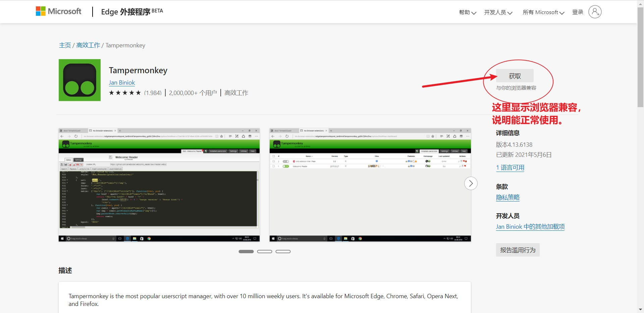Click 与你的浏览器兼容 compatibility text
The height and width of the screenshot is (313, 644).
click(x=516, y=88)
